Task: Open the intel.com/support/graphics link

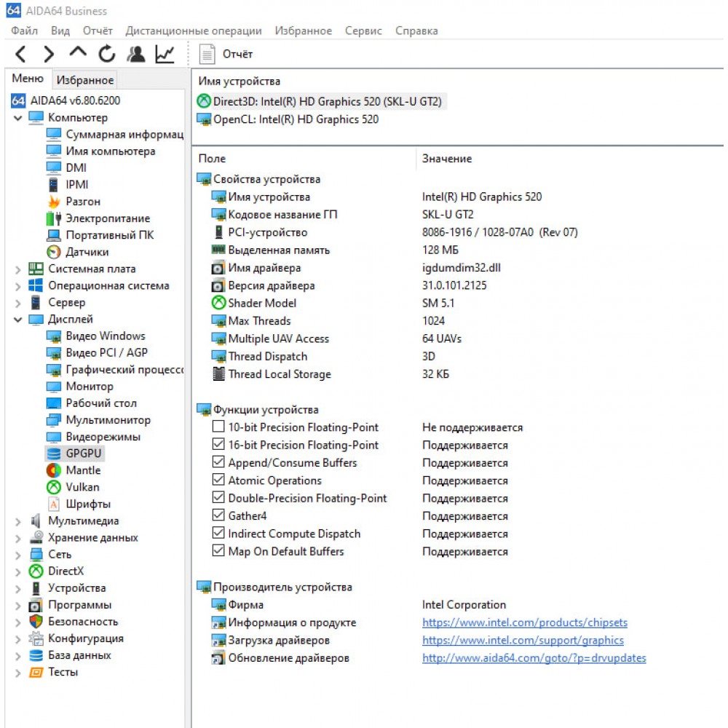Action: tap(523, 640)
